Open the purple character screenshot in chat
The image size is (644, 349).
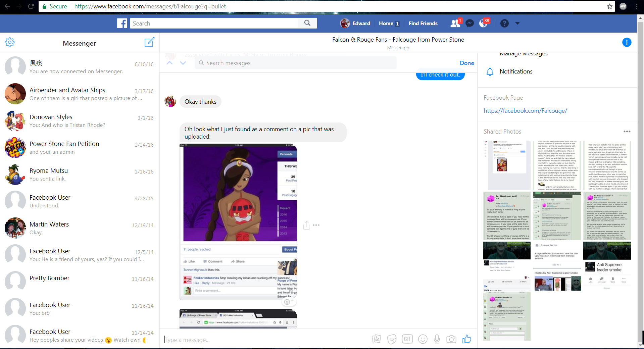coord(238,221)
